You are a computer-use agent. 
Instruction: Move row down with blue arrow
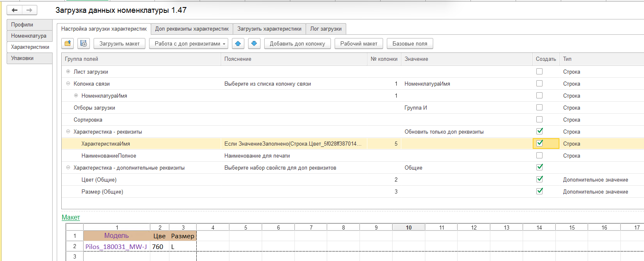(x=254, y=43)
